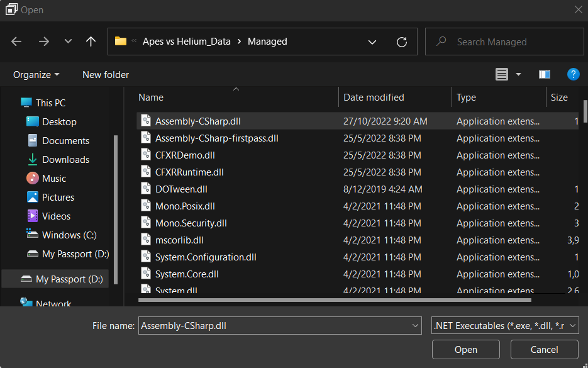Select Downloads in the navigation pane
Image resolution: width=588 pixels, height=368 pixels.
coord(65,160)
